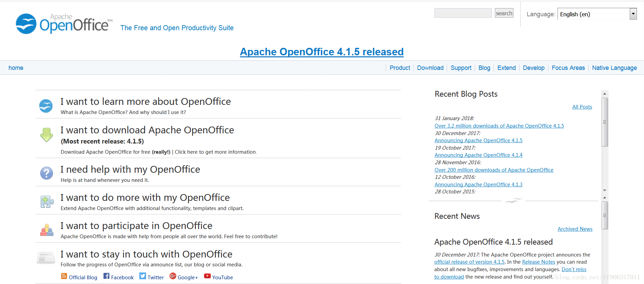Open the home menu item
644x284 pixels.
[x=16, y=68]
